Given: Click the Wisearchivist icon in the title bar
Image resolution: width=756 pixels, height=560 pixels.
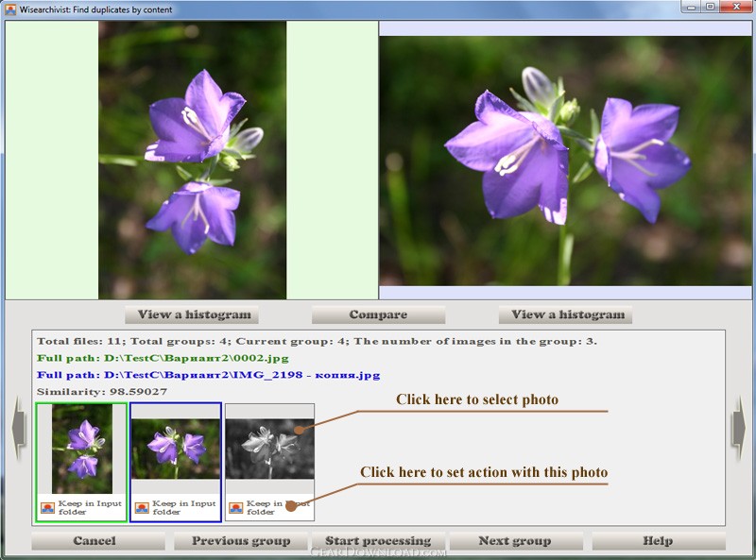Looking at the screenshot, I should [10, 9].
